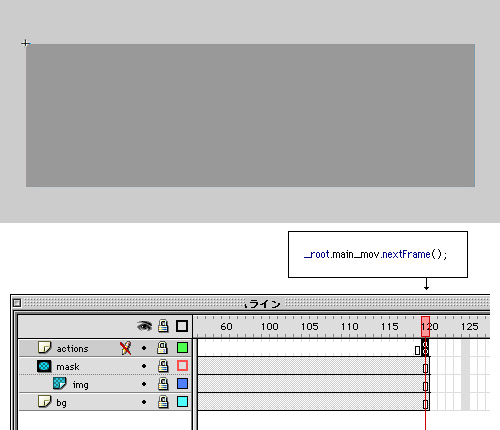This screenshot has height=430, width=500.
Task: Click the bg layer page icon
Action: coord(44,401)
